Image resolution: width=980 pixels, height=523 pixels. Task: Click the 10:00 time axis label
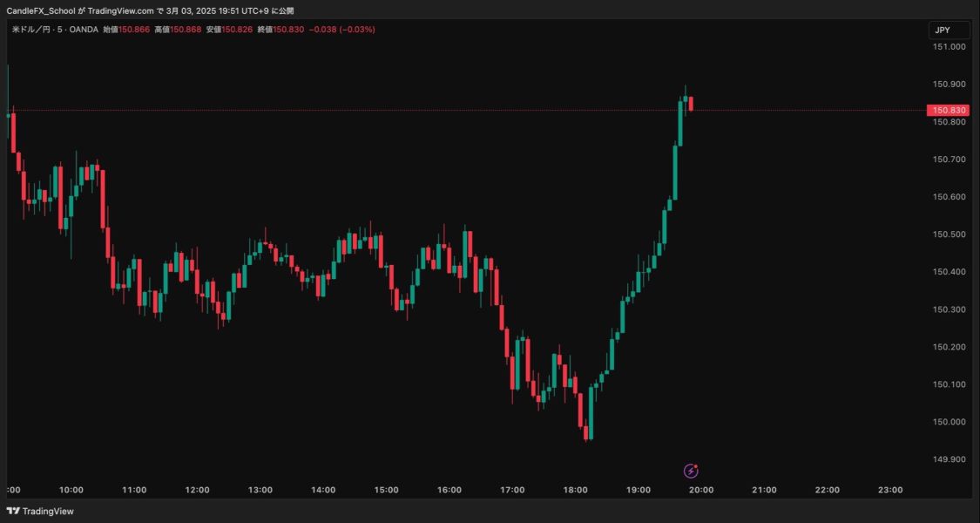pos(71,490)
